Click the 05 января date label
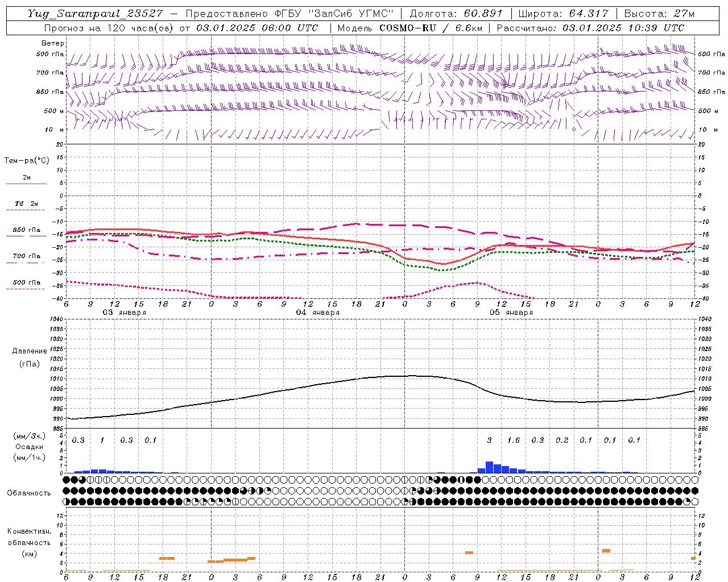 511,313
